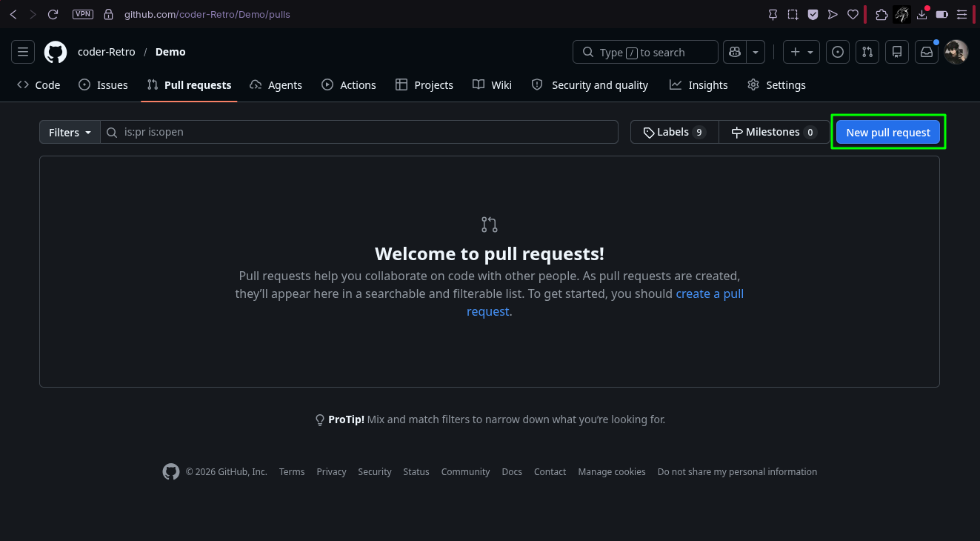Click the is:pr is:open filter field

[x=359, y=132]
